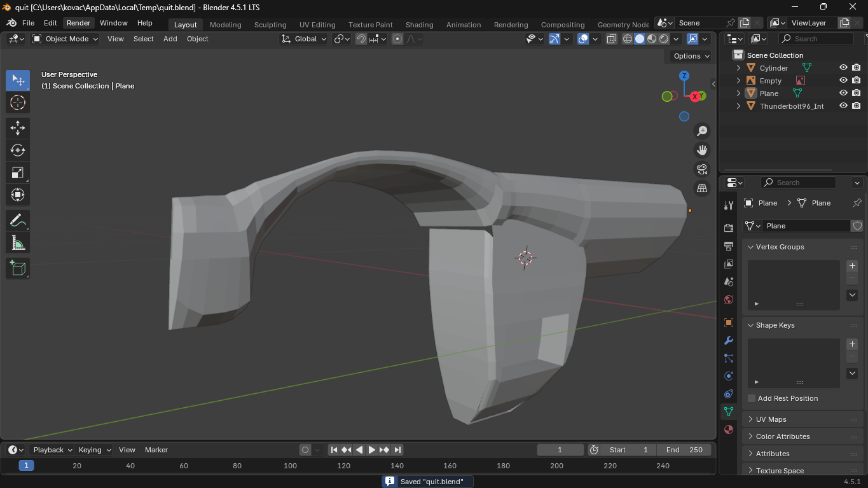Open the Object properties tab
The width and height of the screenshot is (868, 488).
(x=729, y=323)
